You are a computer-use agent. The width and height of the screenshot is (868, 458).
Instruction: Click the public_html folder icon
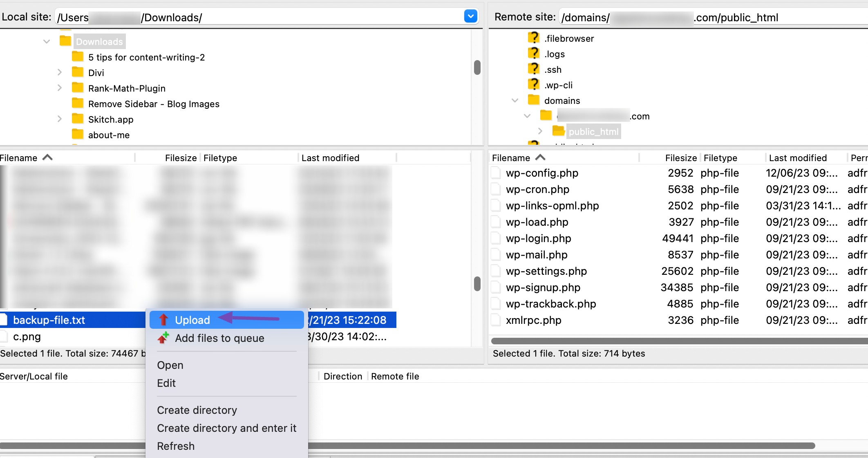coord(558,131)
